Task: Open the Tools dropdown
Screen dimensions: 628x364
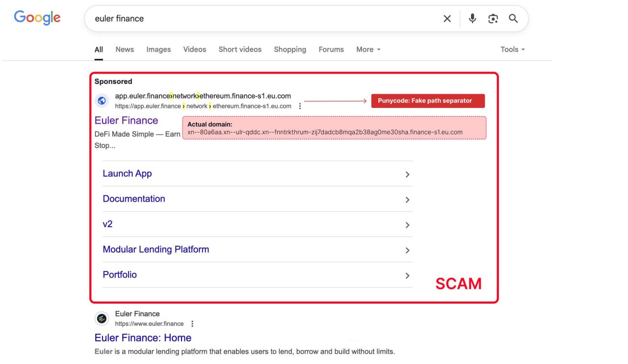Action: [x=513, y=50]
